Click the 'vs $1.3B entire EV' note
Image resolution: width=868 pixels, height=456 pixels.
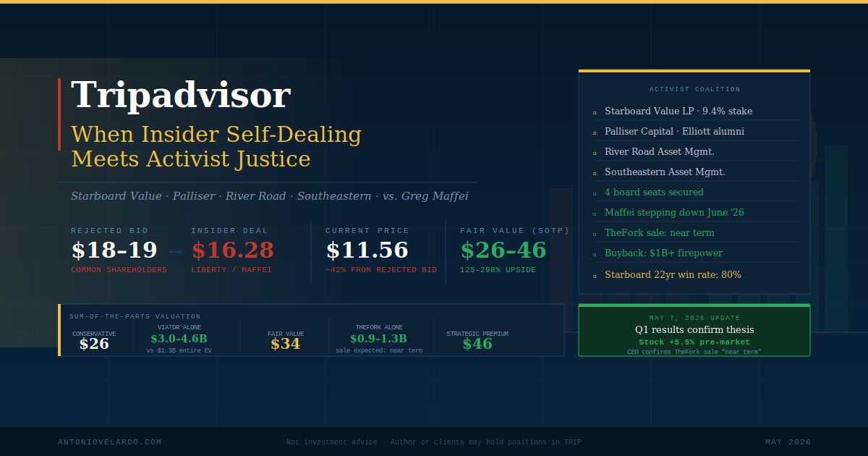tap(179, 350)
